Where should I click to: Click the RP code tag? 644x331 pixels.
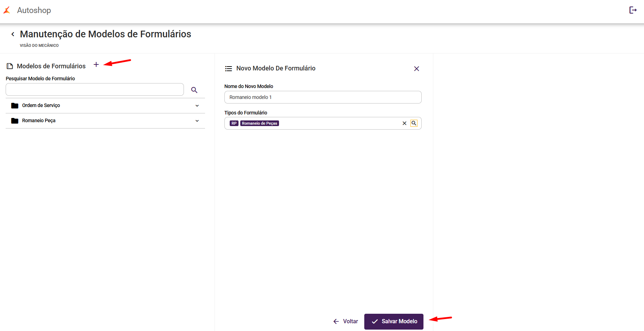pyautogui.click(x=234, y=123)
